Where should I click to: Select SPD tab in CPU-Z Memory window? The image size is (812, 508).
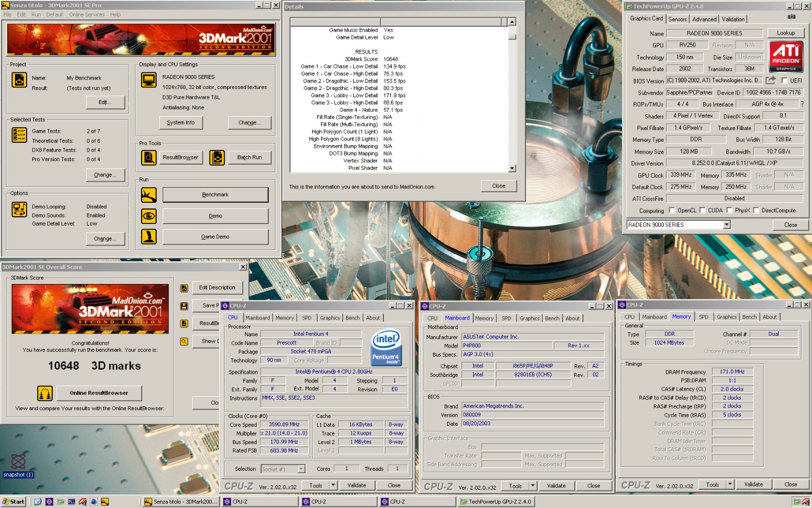tap(704, 317)
